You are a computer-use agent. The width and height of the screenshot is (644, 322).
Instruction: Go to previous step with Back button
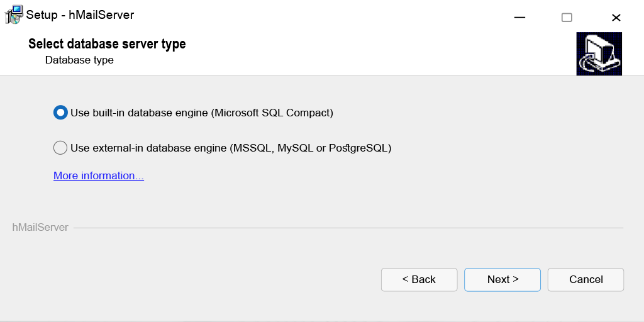click(x=419, y=280)
